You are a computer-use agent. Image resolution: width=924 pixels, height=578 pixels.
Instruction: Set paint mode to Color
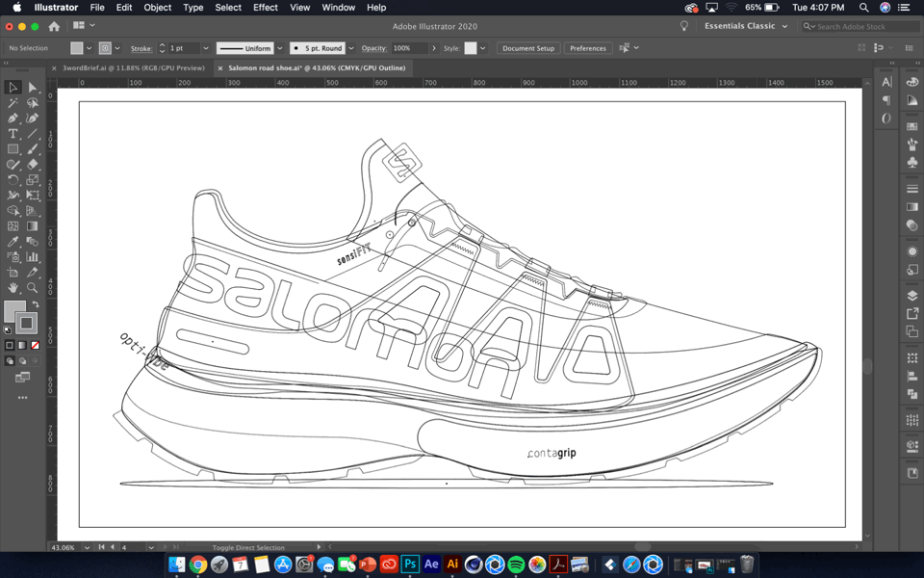10,345
